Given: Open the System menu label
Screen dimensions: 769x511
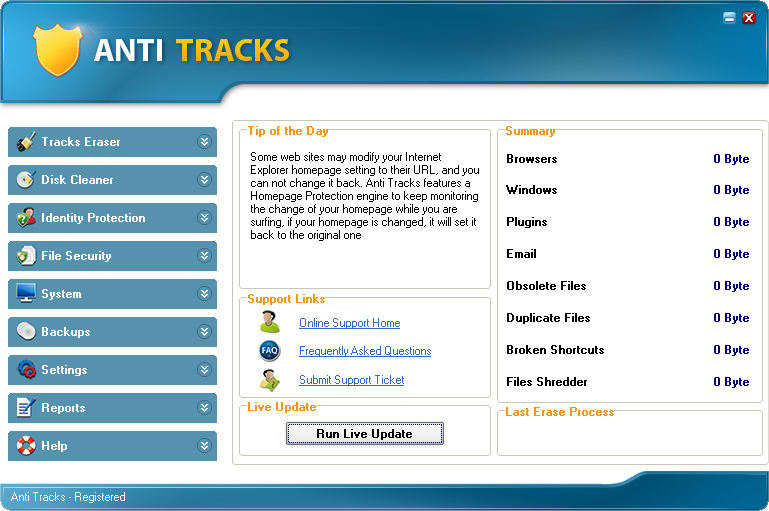Looking at the screenshot, I should click(61, 294).
